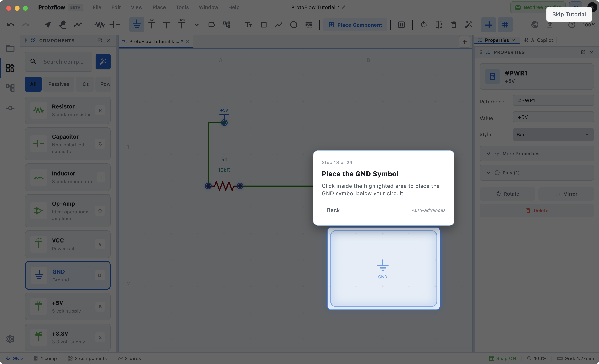Open the net node sidebar icon
This screenshot has width=599, height=364.
tap(10, 108)
